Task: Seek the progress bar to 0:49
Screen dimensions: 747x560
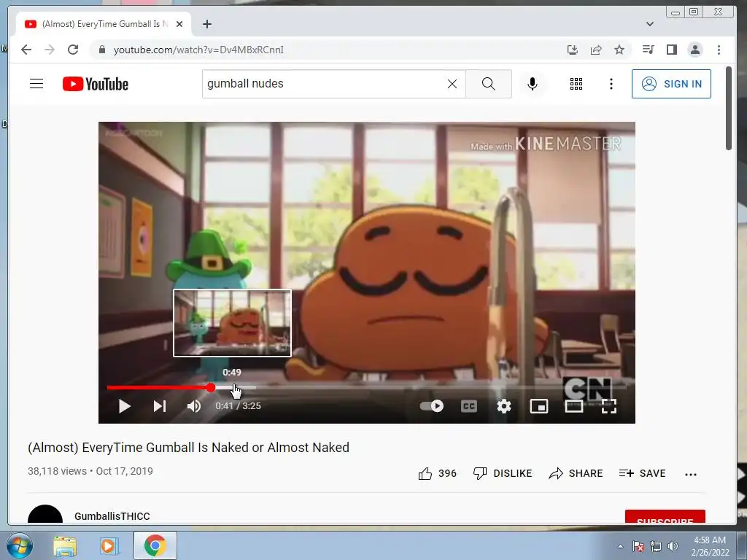Action: pos(232,388)
